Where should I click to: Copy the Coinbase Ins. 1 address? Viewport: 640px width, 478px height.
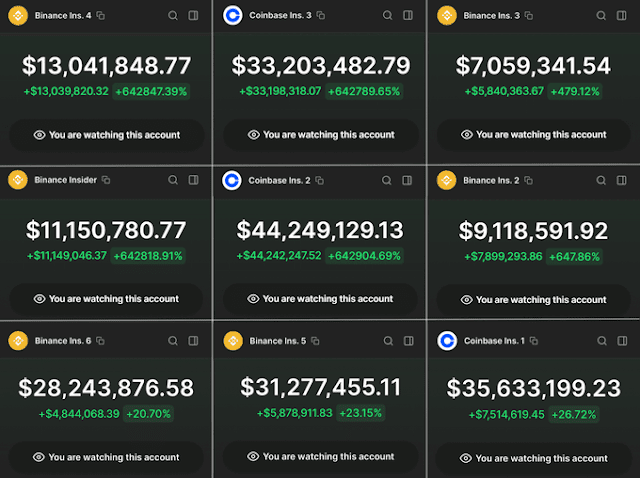[534, 341]
